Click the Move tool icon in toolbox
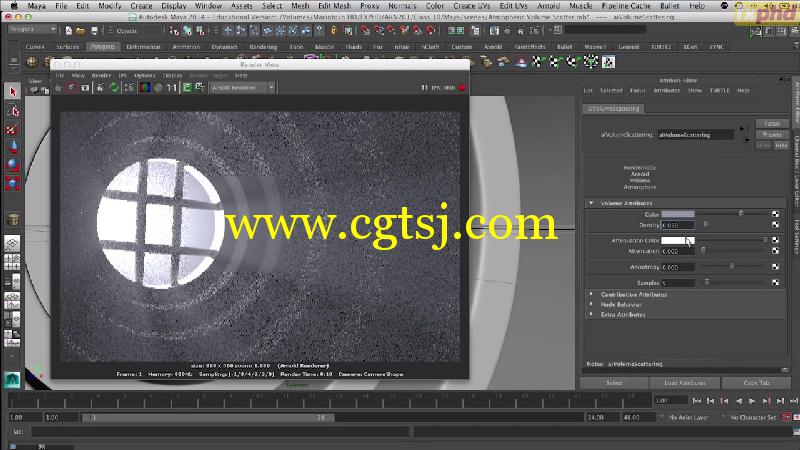 [x=13, y=147]
